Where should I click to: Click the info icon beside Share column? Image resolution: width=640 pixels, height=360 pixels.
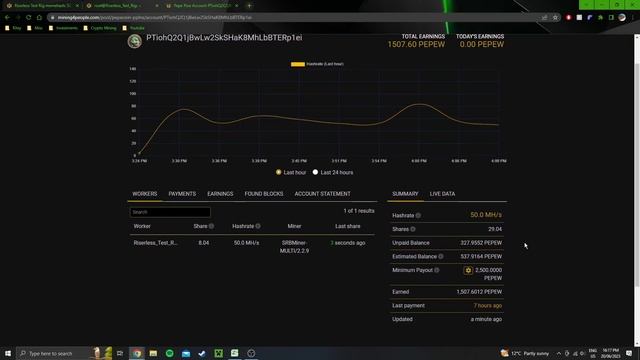coord(211,226)
